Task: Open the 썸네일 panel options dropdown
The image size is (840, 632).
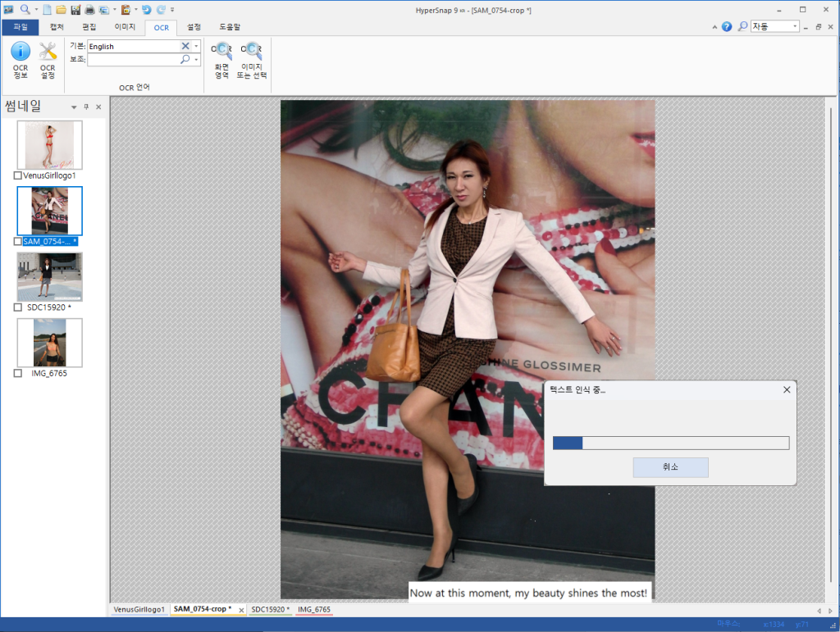Action: (74, 107)
